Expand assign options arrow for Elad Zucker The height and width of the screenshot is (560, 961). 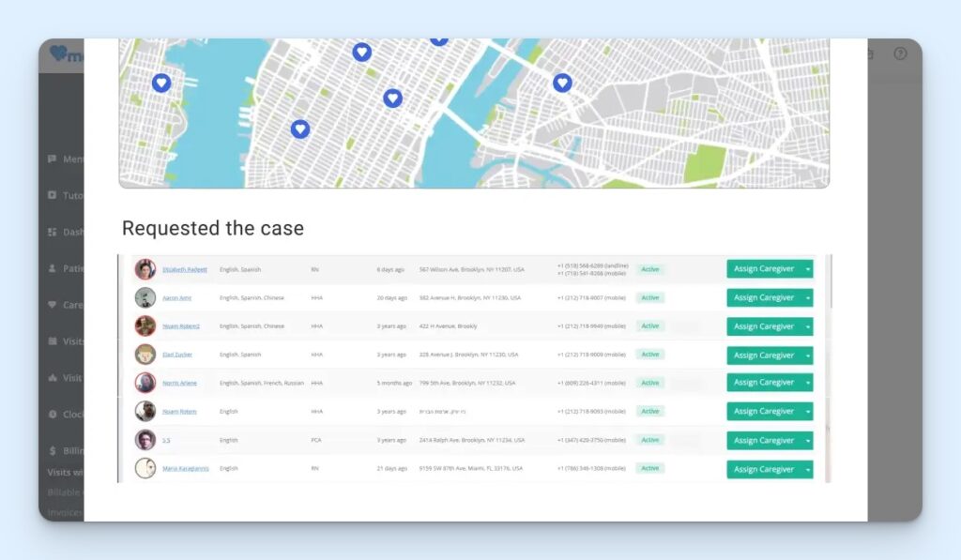click(808, 356)
